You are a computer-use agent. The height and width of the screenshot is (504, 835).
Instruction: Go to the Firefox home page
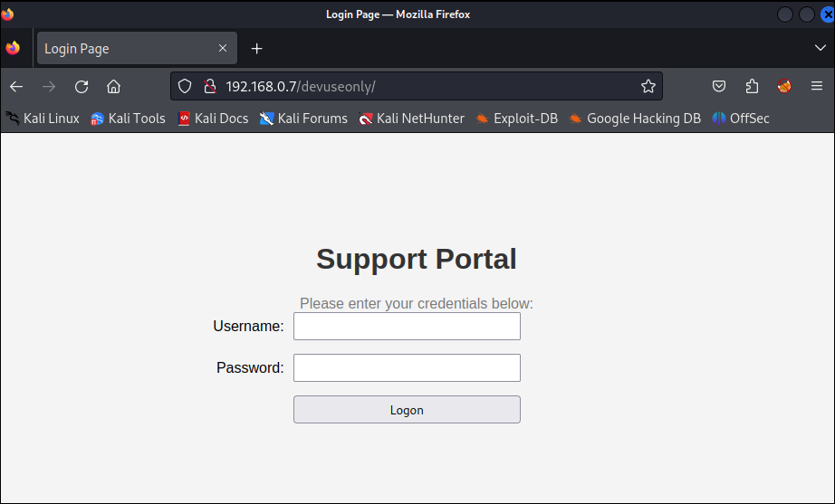pyautogui.click(x=113, y=87)
